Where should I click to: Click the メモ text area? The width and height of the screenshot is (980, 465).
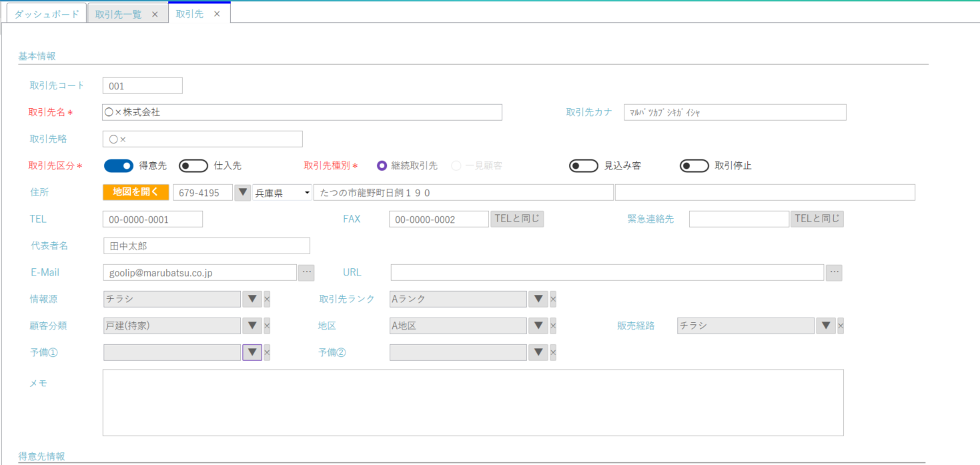click(x=473, y=402)
